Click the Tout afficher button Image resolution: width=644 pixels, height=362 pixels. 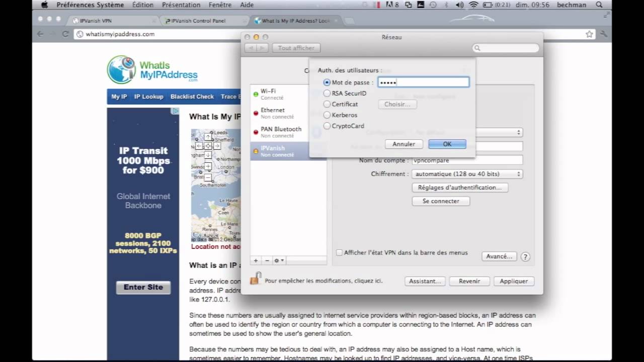296,48
